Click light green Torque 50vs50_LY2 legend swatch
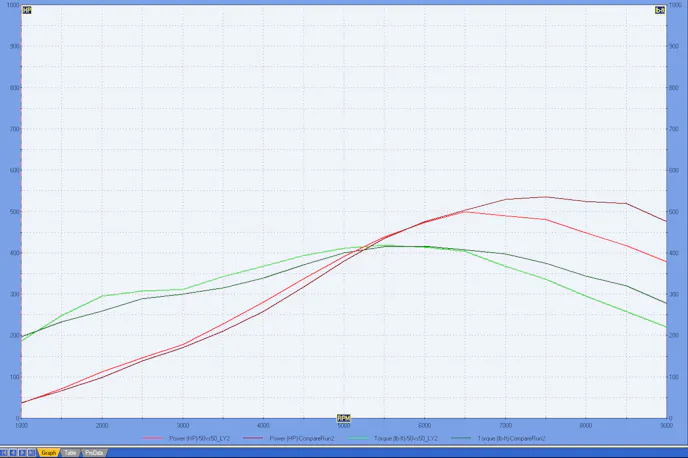The image size is (688, 458). click(361, 439)
